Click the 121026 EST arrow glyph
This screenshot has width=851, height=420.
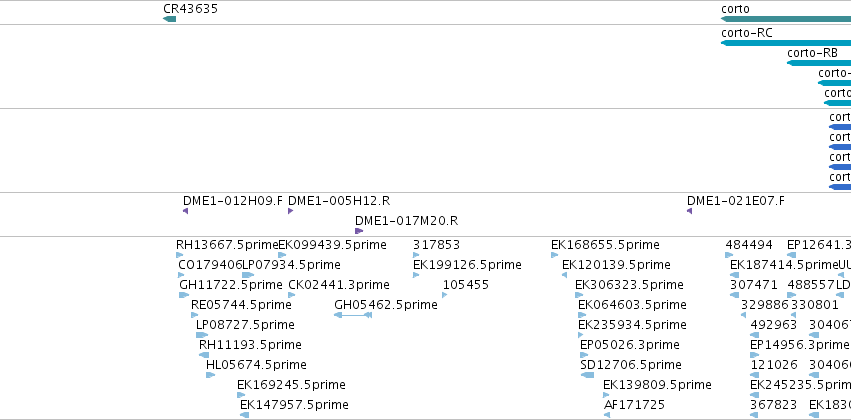tap(754, 375)
